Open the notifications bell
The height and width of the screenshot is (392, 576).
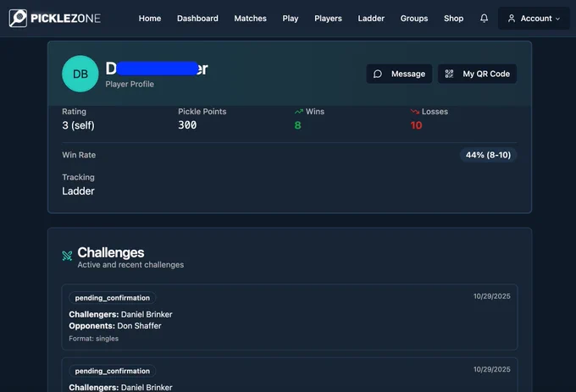(485, 19)
